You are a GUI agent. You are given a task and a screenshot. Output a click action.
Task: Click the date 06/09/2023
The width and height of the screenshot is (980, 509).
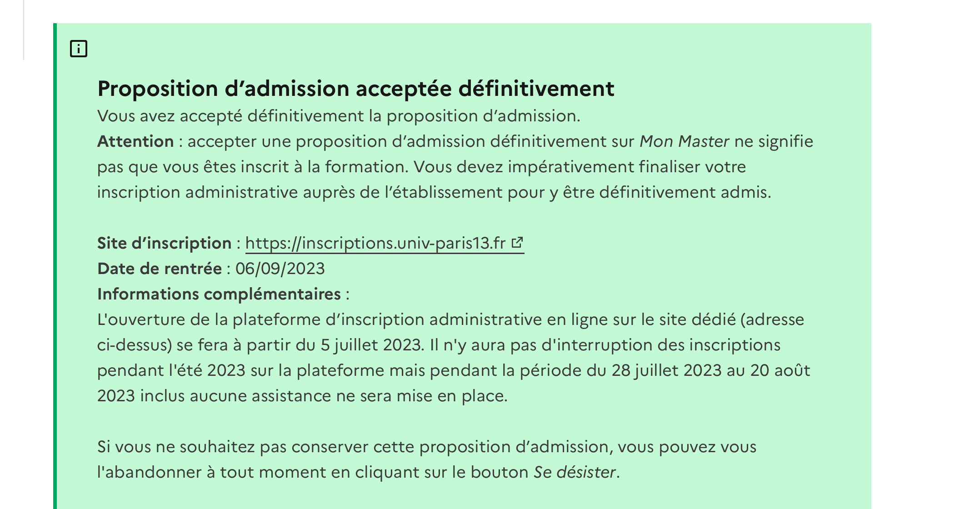point(280,269)
